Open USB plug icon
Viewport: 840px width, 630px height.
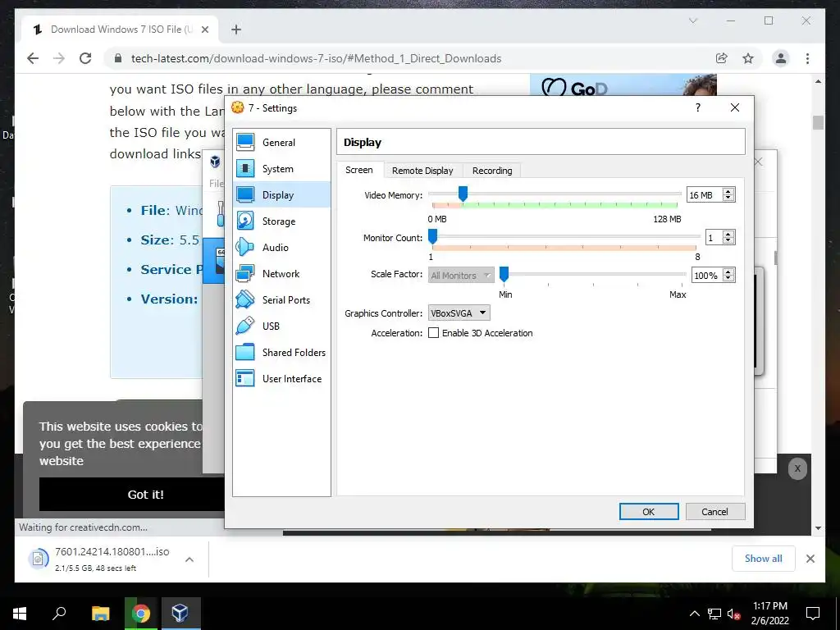245,326
